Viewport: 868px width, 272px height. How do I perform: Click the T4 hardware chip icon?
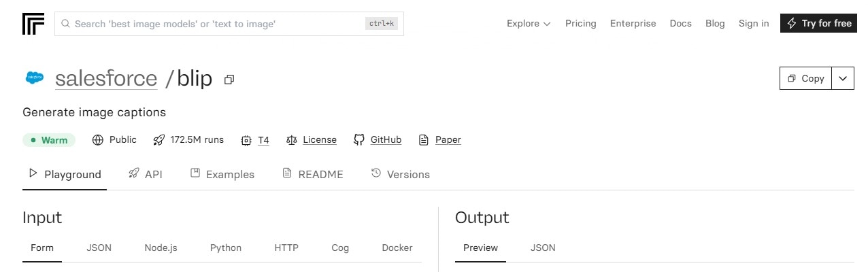click(246, 140)
